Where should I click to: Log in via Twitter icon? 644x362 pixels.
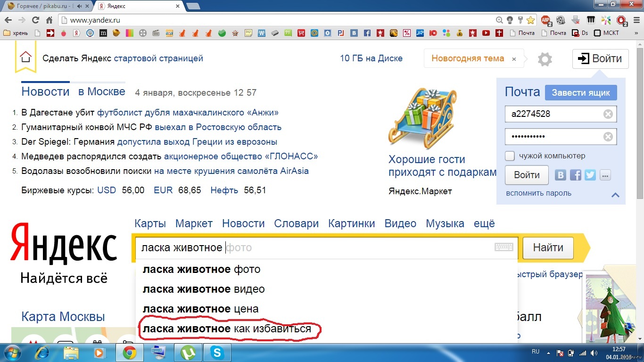coord(590,175)
